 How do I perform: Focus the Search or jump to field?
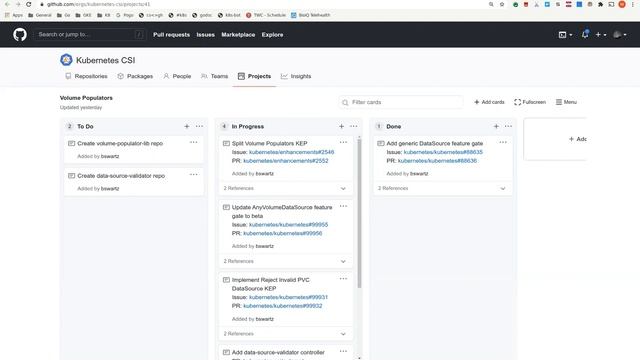89,35
